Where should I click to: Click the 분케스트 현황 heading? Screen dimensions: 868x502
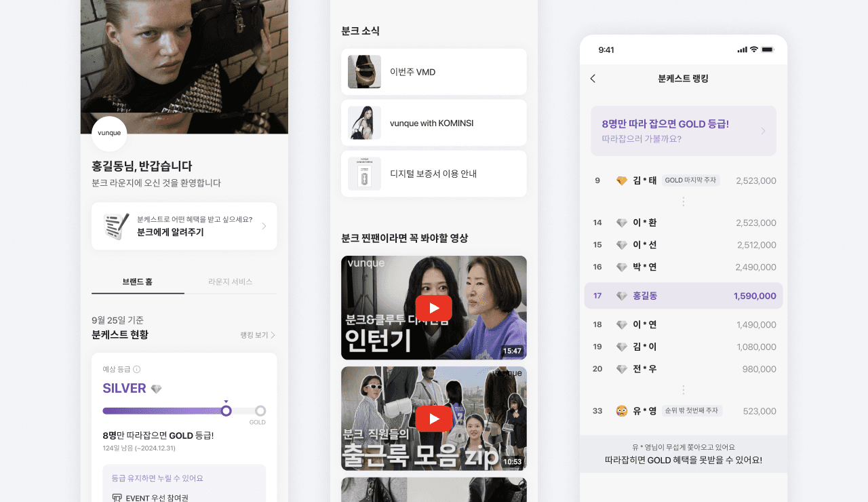click(x=120, y=334)
